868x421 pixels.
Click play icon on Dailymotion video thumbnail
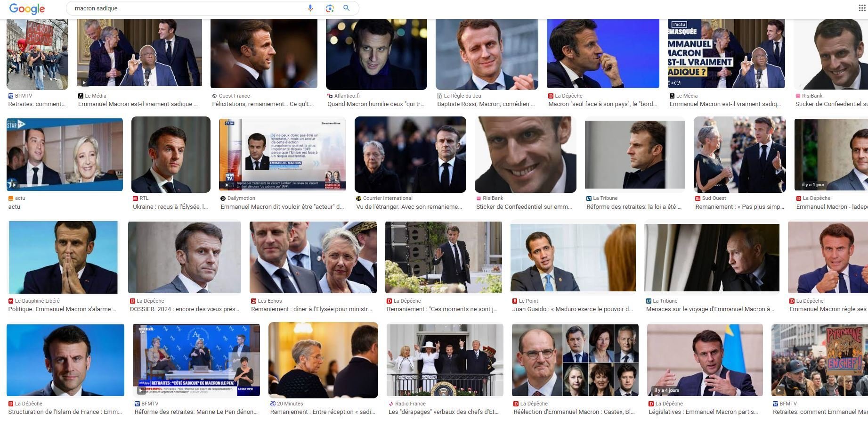point(227,185)
